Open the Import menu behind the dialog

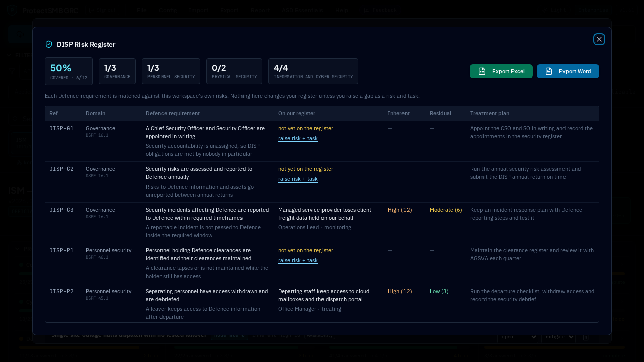tap(198, 10)
